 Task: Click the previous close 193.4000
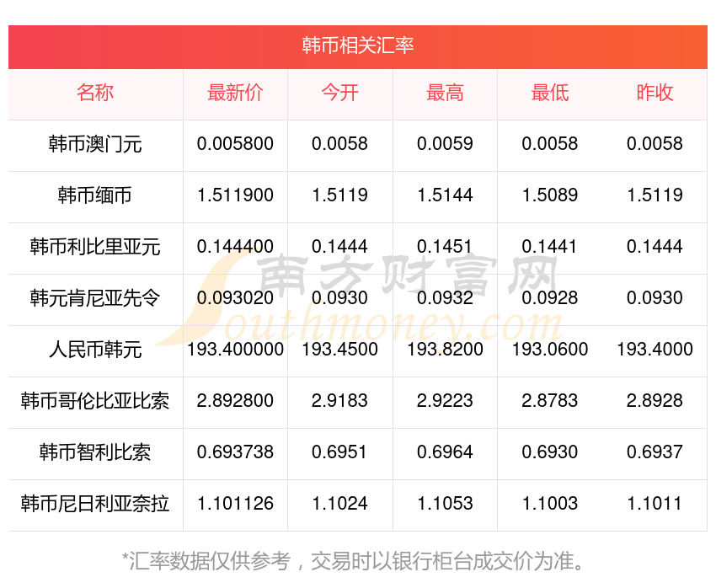(x=655, y=350)
